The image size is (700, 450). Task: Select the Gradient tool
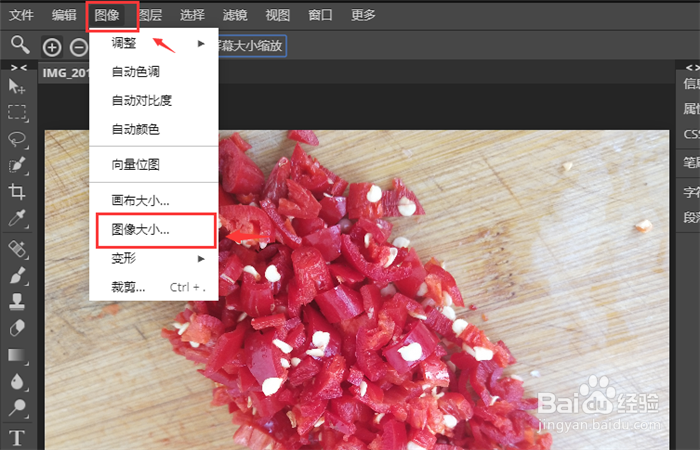[x=17, y=355]
